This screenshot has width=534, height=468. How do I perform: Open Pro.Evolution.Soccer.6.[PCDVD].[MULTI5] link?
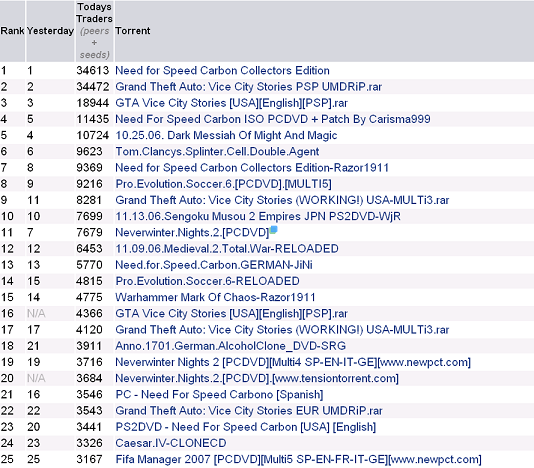[223, 184]
